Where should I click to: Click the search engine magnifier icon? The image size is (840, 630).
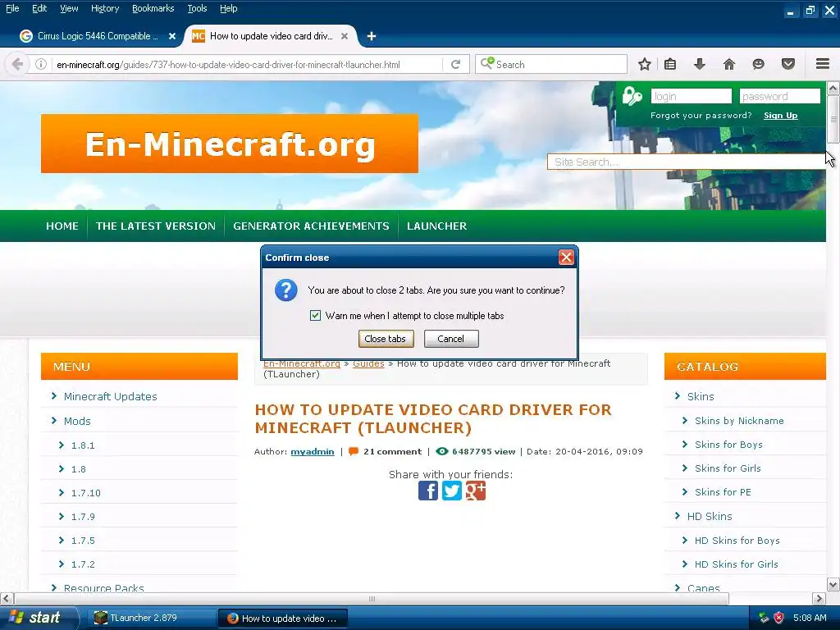tap(487, 64)
